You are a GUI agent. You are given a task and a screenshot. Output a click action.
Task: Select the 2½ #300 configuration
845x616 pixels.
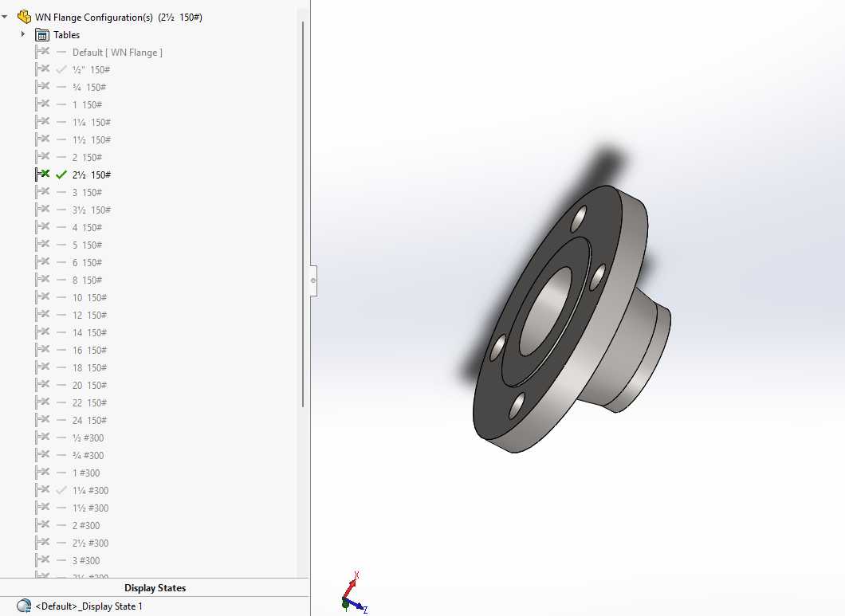coord(91,543)
